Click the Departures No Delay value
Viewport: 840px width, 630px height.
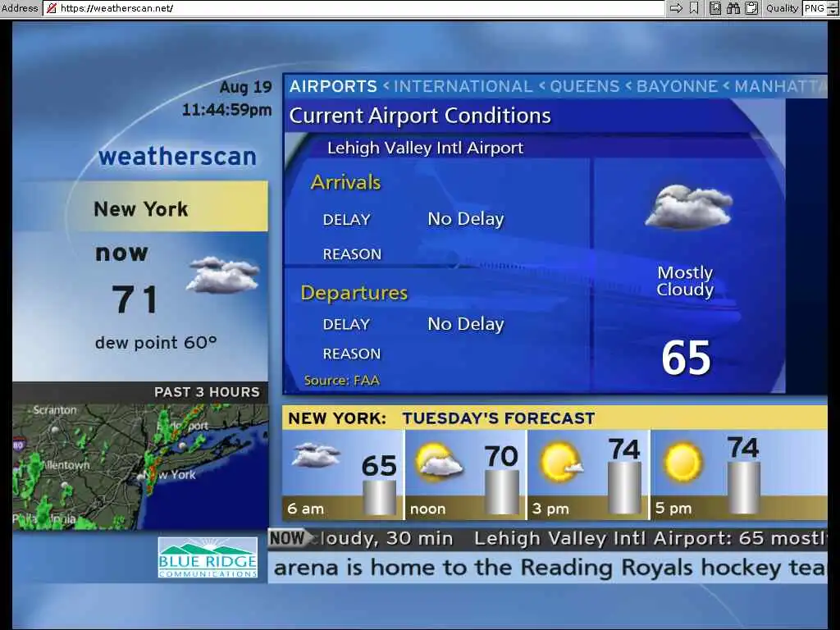click(466, 323)
